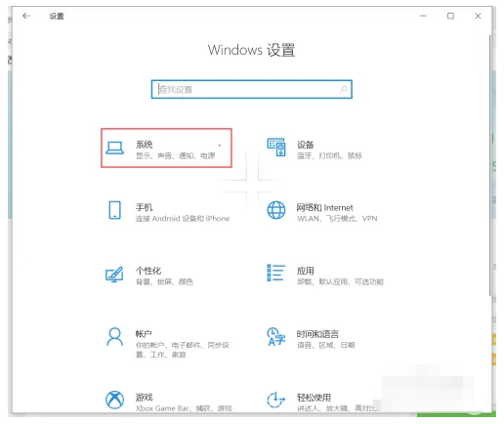The width and height of the screenshot is (504, 424).
Task: Click 蓝牙、打印机、鼠标 description text
Action: 329,155
